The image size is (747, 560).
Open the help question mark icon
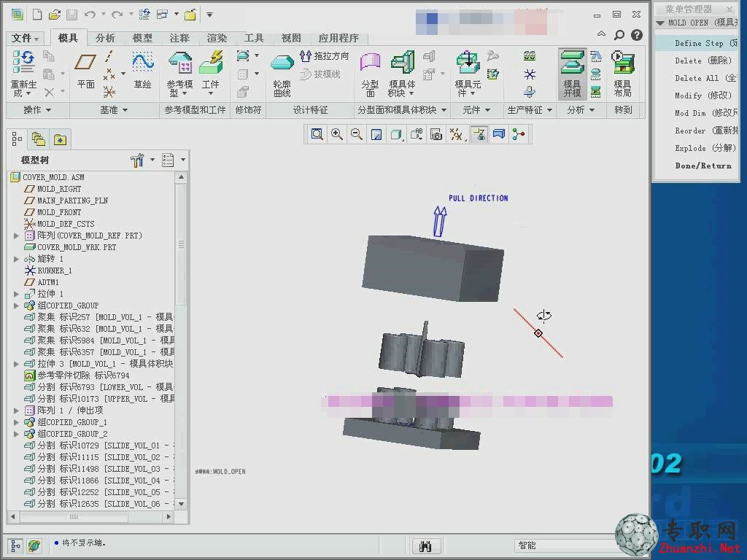click(x=636, y=35)
